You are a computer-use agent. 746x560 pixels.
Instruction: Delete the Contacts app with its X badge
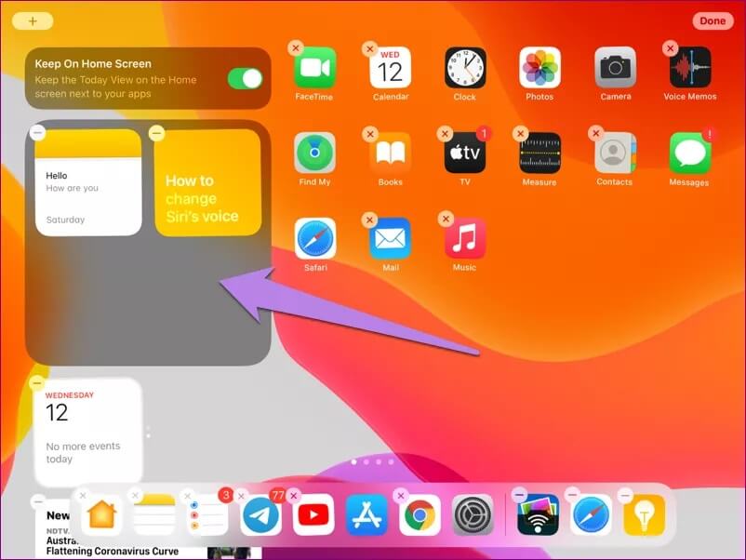pos(595,134)
